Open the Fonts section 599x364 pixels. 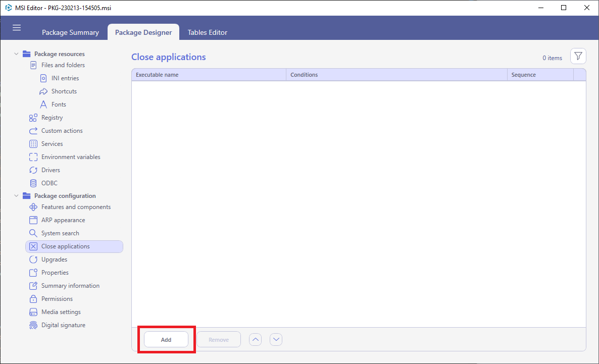pos(59,105)
